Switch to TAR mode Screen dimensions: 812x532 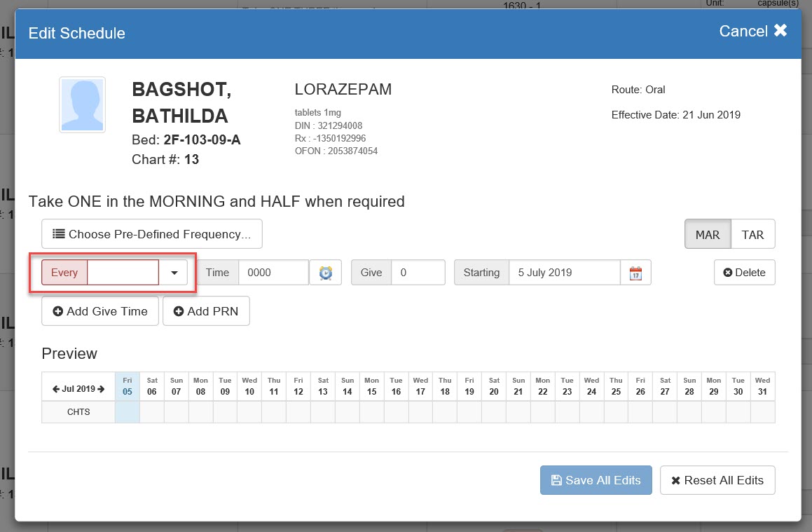752,235
